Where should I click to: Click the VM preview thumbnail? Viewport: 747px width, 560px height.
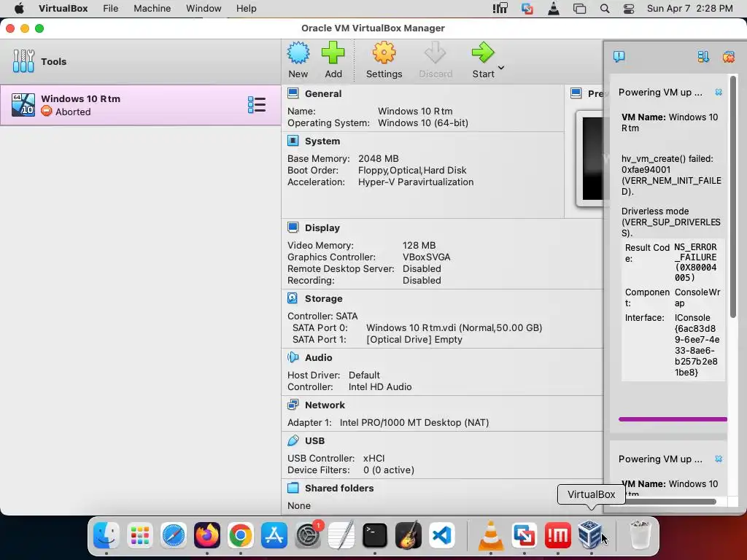pyautogui.click(x=591, y=158)
